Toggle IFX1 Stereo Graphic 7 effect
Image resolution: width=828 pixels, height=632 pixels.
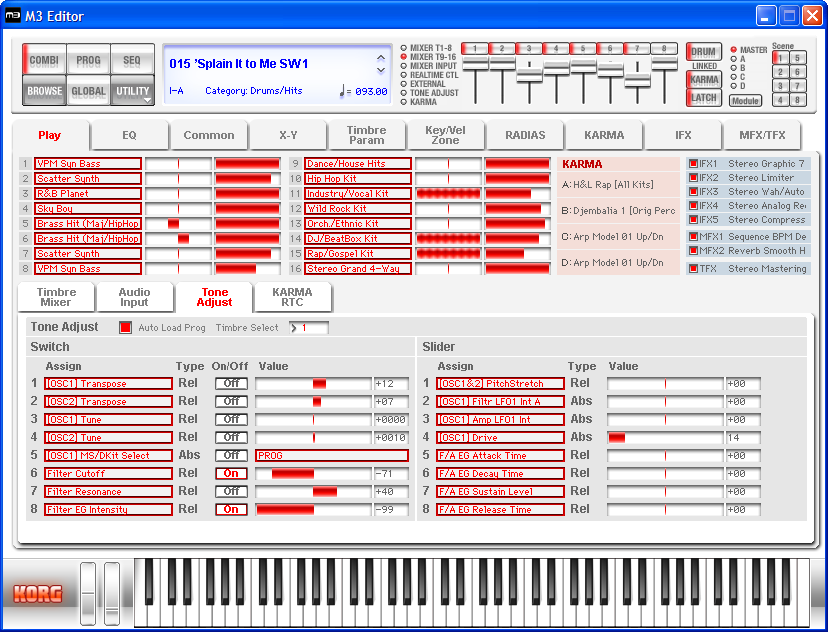(694, 164)
